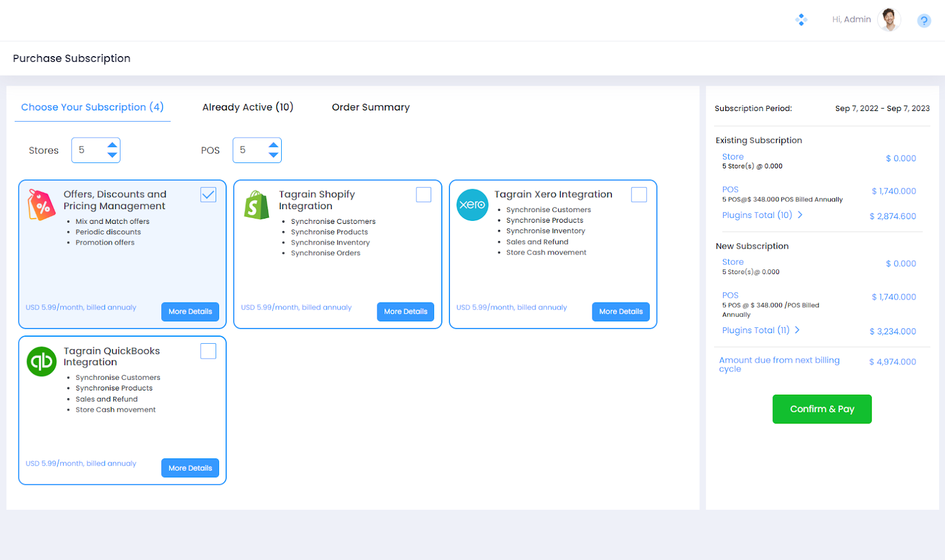Click the blue diamond apps icon
Image resolution: width=945 pixels, height=560 pixels.
pyautogui.click(x=801, y=20)
